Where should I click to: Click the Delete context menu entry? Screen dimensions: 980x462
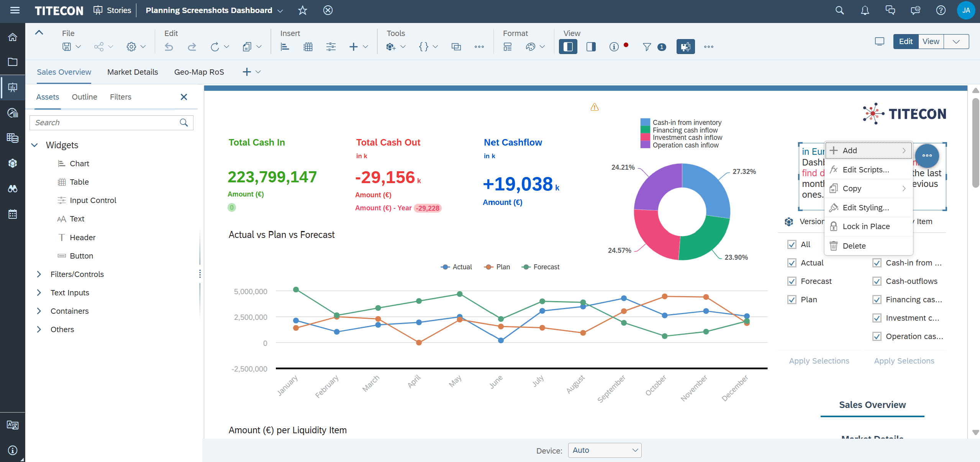tap(854, 246)
